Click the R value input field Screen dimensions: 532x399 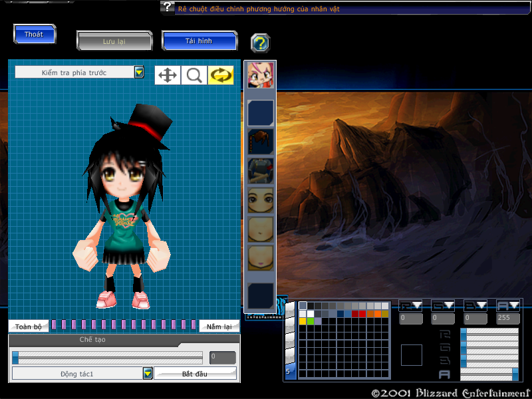coord(411,319)
